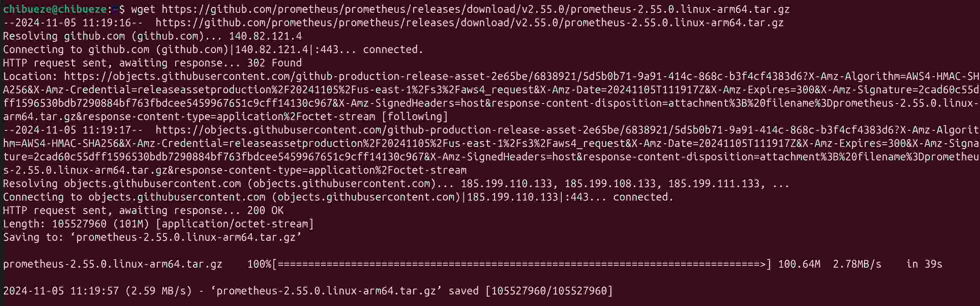
Task: Click the "in 39s" elapsed time
Action: point(924,264)
